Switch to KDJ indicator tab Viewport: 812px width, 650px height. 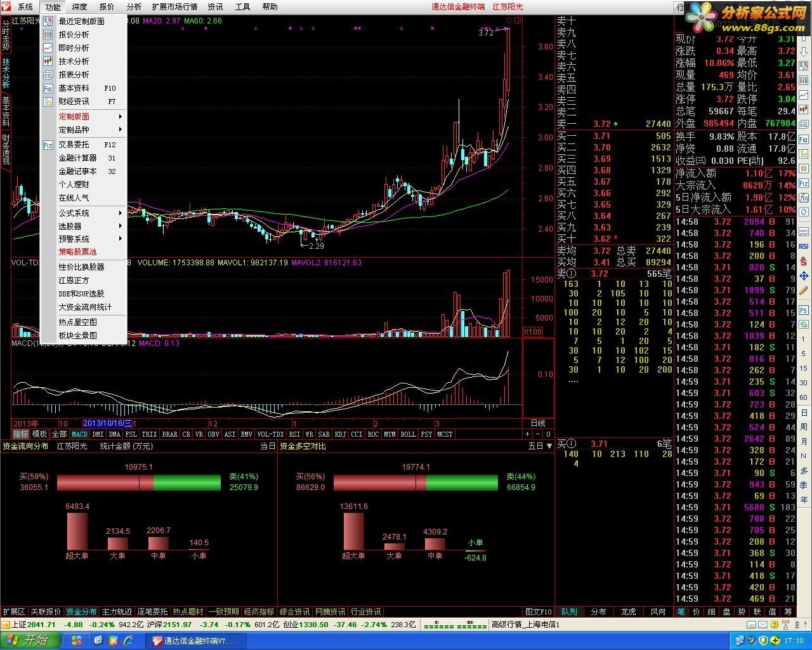(341, 434)
